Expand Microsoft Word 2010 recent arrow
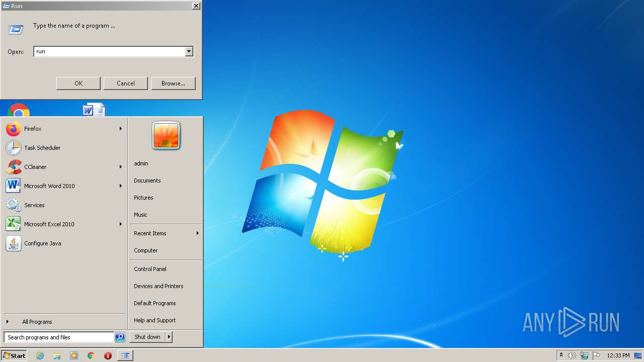Screen dimensions: 644x362 click(x=121, y=186)
